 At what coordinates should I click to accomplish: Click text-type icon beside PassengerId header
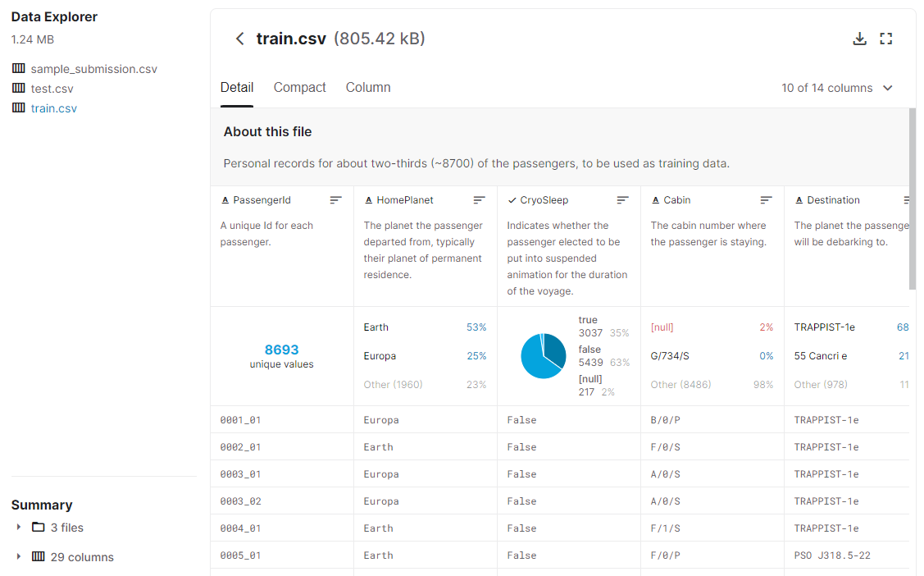click(x=225, y=200)
